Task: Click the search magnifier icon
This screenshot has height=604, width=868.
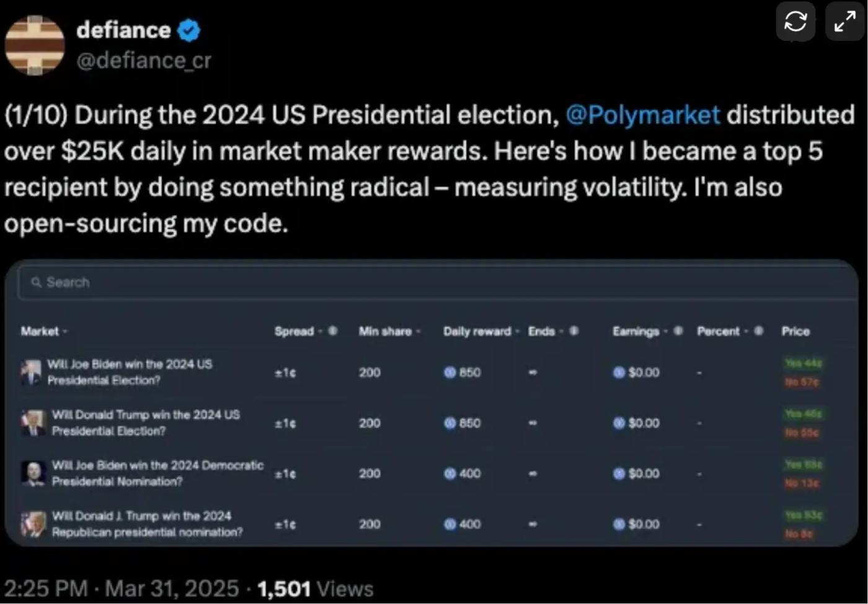Action: point(37,282)
